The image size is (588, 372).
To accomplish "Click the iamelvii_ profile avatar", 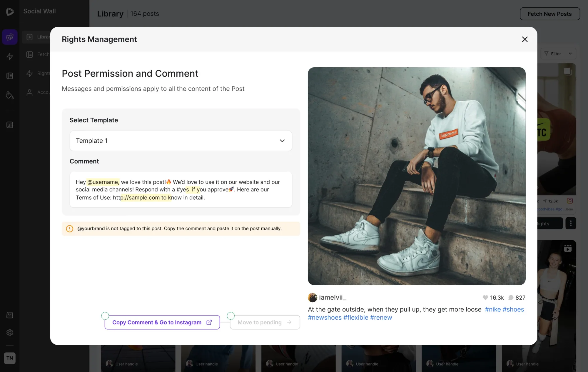I will (312, 298).
